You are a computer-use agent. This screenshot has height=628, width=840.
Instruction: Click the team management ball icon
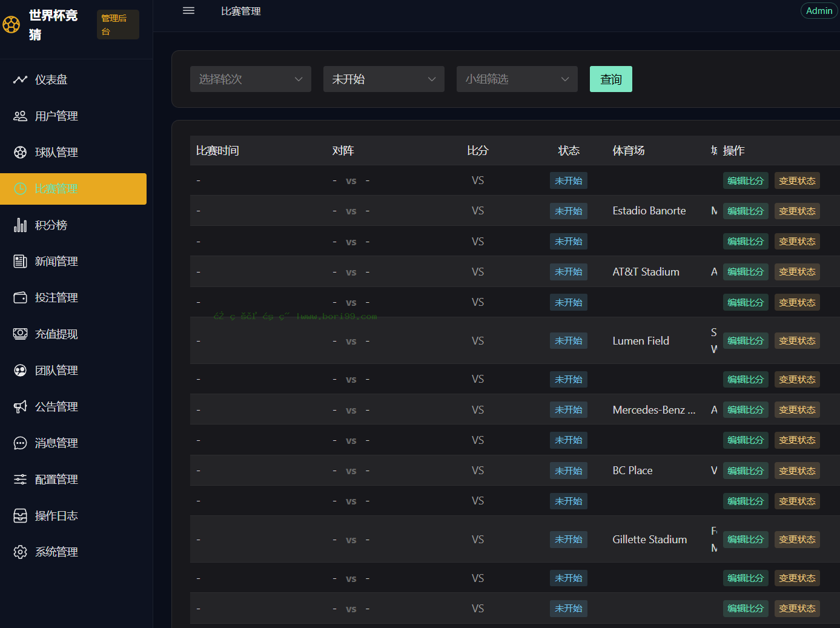[x=21, y=152]
